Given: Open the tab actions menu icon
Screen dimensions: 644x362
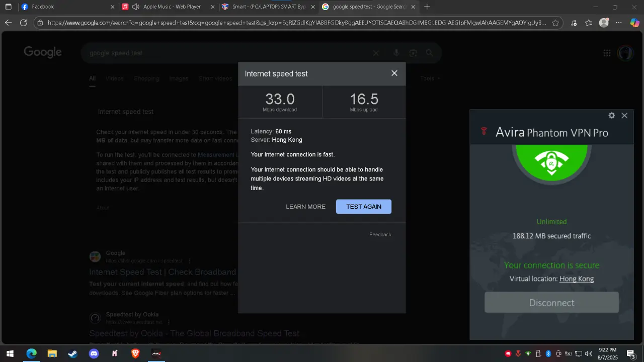Looking at the screenshot, I should 8,7.
